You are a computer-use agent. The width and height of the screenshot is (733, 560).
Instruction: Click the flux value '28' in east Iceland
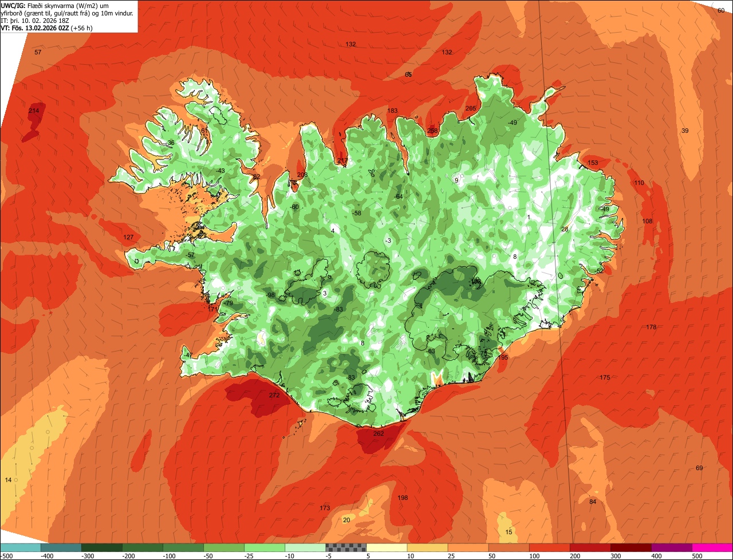tap(565, 229)
